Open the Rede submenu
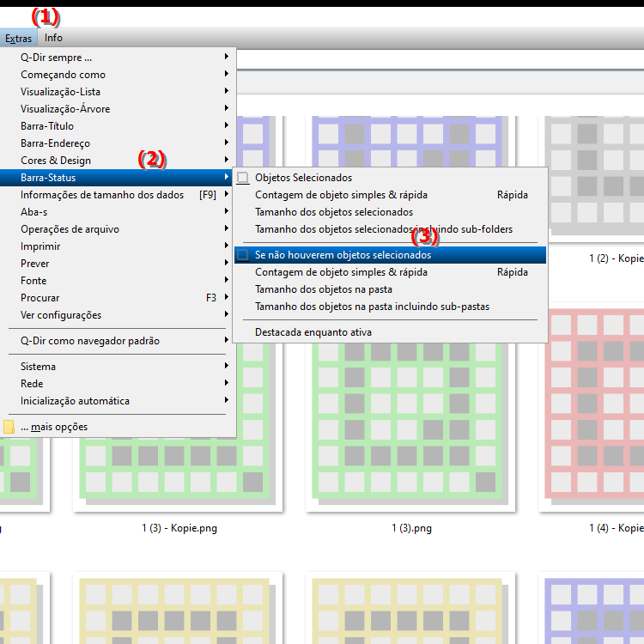Viewport: 644px width, 644px height. tap(118, 384)
